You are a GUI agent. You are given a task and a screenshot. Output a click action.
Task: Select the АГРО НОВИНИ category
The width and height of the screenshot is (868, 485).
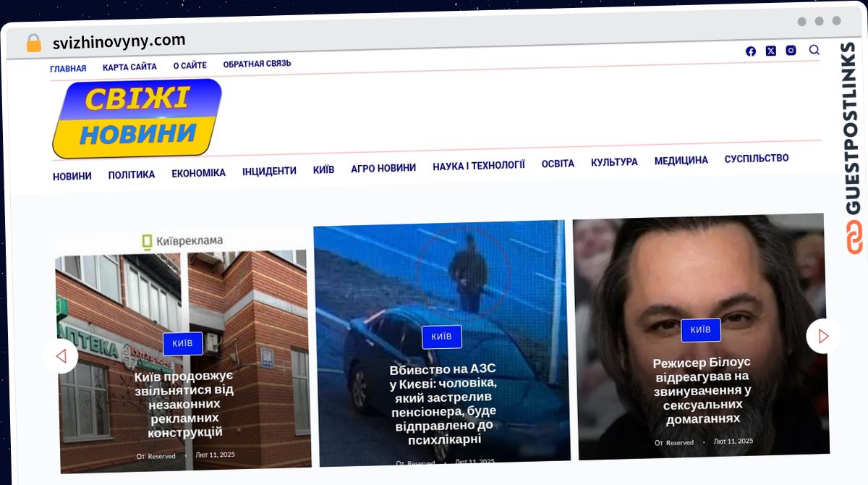383,168
